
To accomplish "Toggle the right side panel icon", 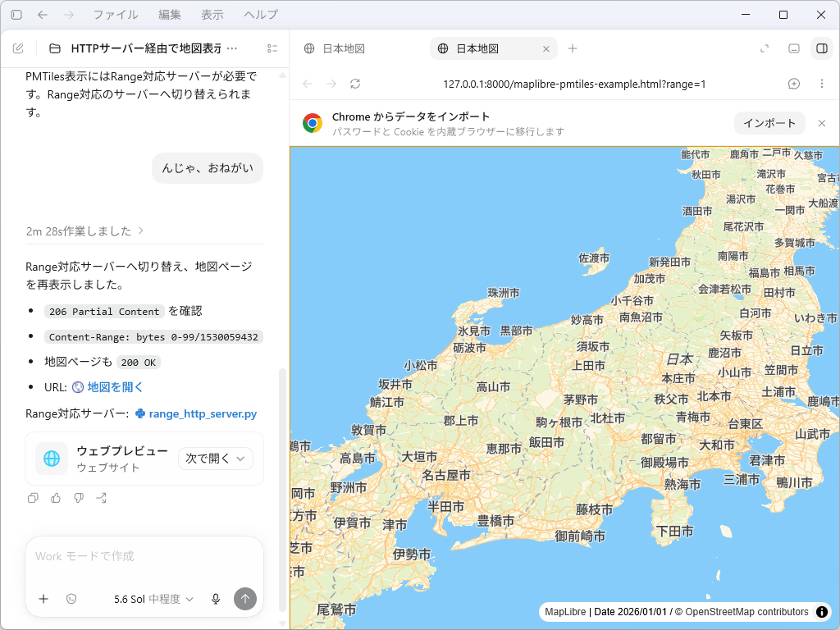I will click(x=822, y=48).
